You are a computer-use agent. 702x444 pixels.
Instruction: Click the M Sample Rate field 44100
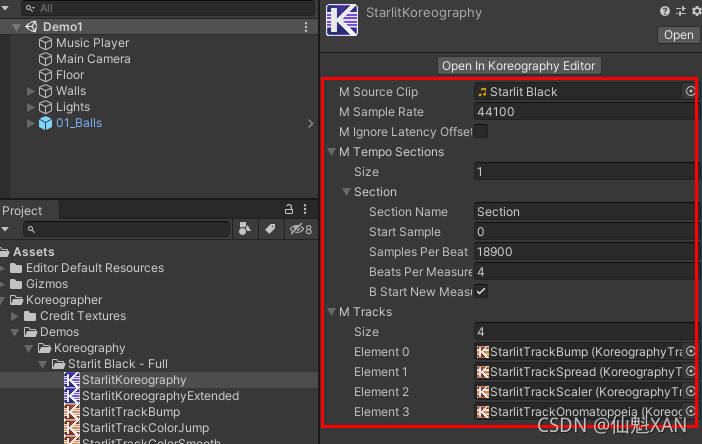586,111
